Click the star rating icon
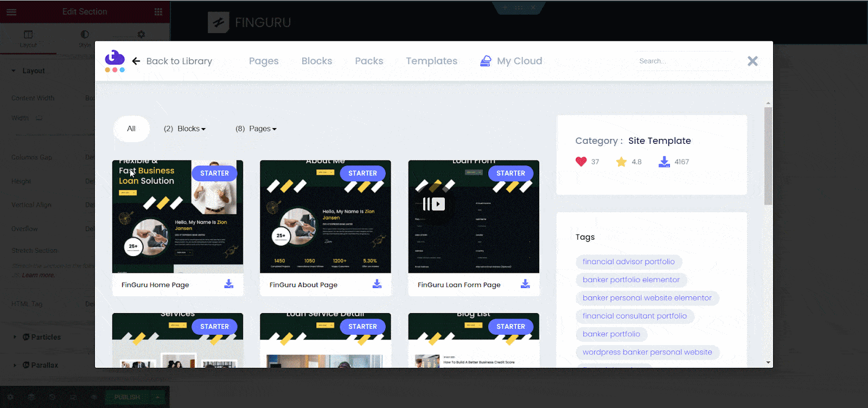 622,162
